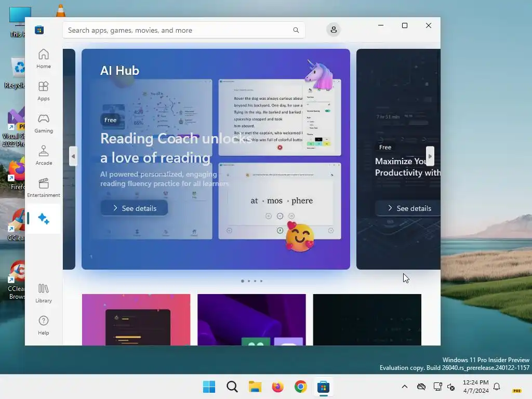
Task: See details for Maximize Your Productivity card
Action: [x=408, y=208]
